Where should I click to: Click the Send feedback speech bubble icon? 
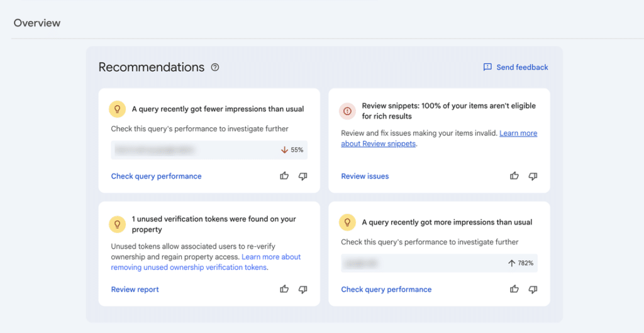coord(487,67)
